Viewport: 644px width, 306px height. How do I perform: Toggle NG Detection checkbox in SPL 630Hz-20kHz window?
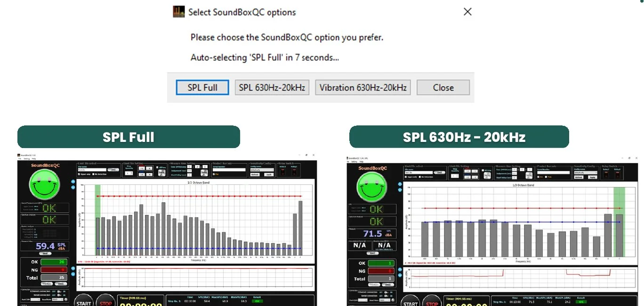point(420,177)
